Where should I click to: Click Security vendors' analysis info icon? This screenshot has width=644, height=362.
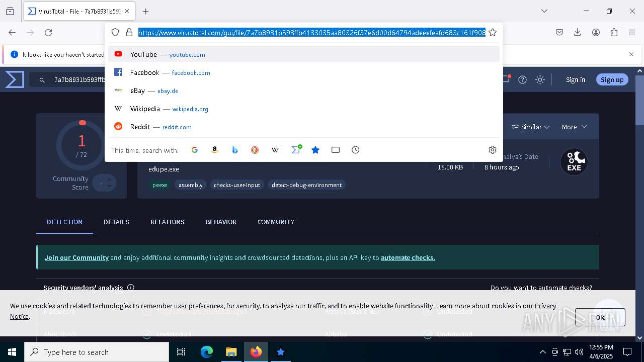(131, 288)
